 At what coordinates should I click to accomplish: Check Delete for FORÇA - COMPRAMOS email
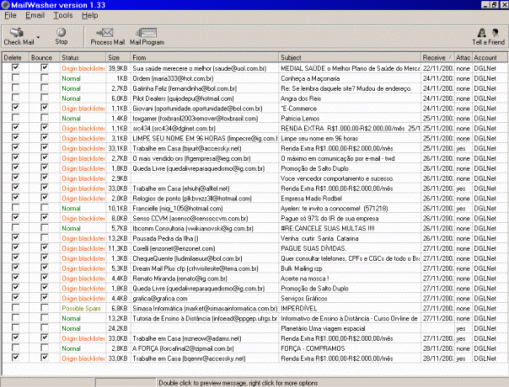pyautogui.click(x=15, y=348)
